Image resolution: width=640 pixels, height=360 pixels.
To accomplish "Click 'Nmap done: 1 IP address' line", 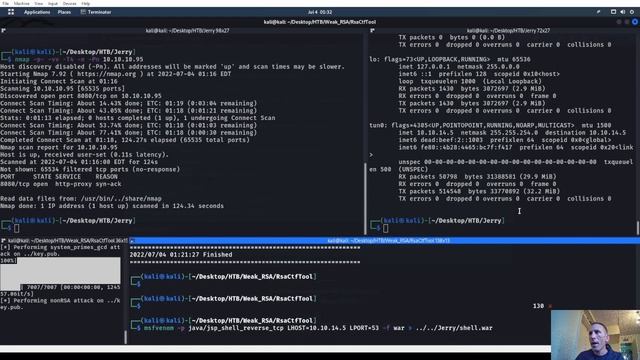I will [x=112, y=206].
